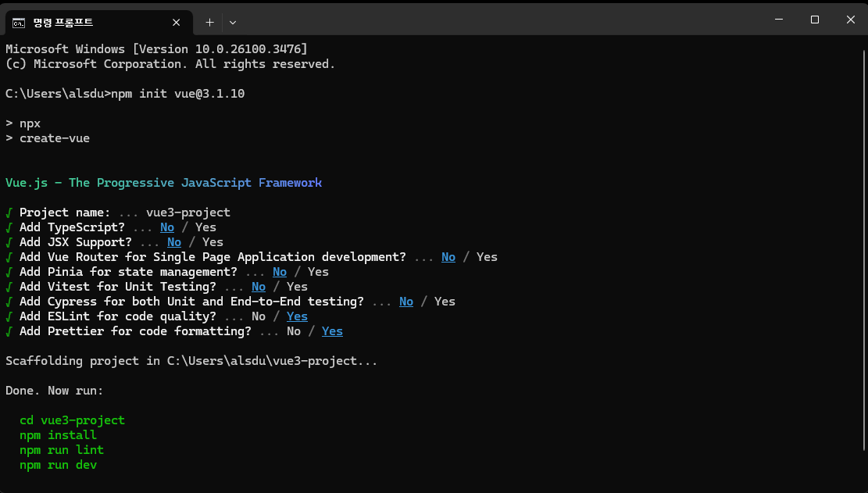Close the terminal window
Image resolution: width=868 pixels, height=493 pixels.
tap(851, 20)
